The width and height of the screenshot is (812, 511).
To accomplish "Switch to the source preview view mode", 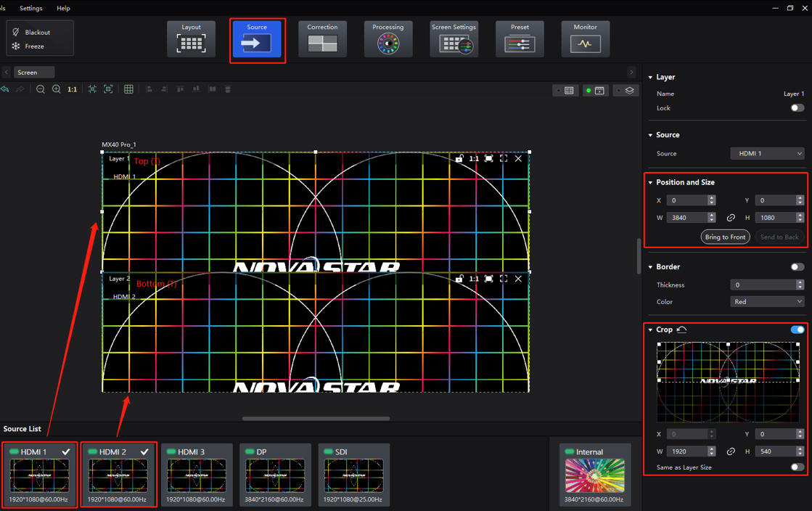I will coord(596,91).
